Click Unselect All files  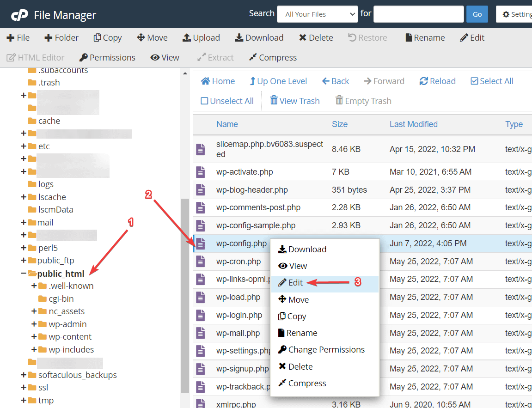tap(227, 101)
